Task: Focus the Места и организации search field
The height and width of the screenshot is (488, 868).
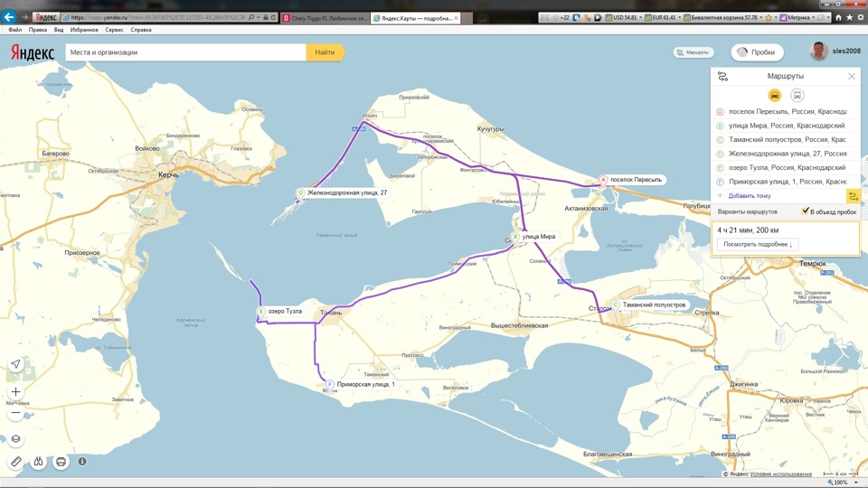Action: coord(185,52)
